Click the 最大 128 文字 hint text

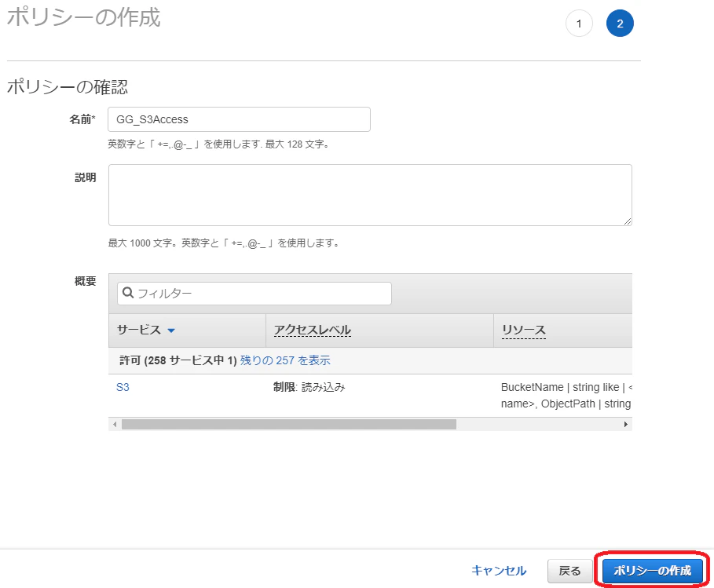coord(218,144)
